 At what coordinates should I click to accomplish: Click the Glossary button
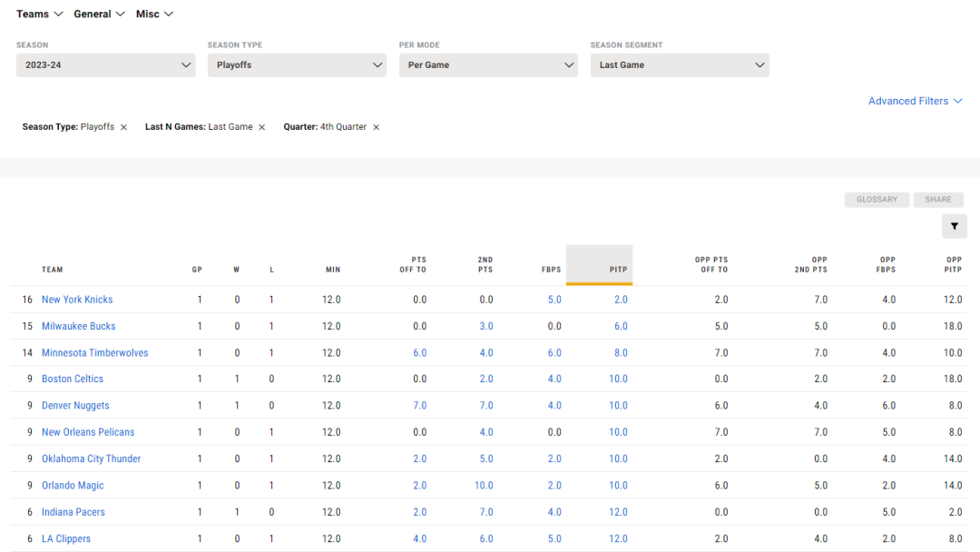coord(877,200)
